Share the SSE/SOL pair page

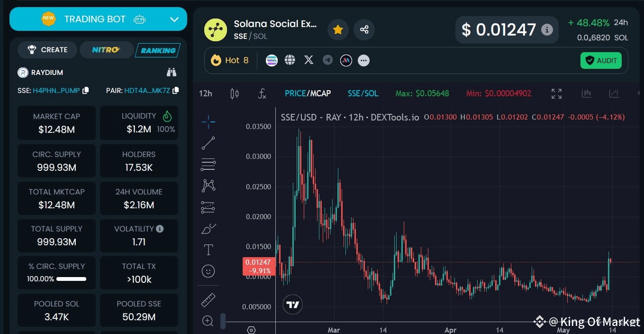(x=364, y=30)
